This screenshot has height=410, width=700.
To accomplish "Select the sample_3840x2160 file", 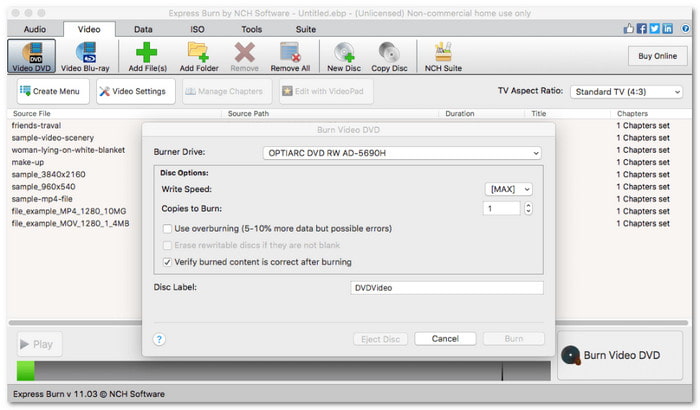I will [x=48, y=175].
